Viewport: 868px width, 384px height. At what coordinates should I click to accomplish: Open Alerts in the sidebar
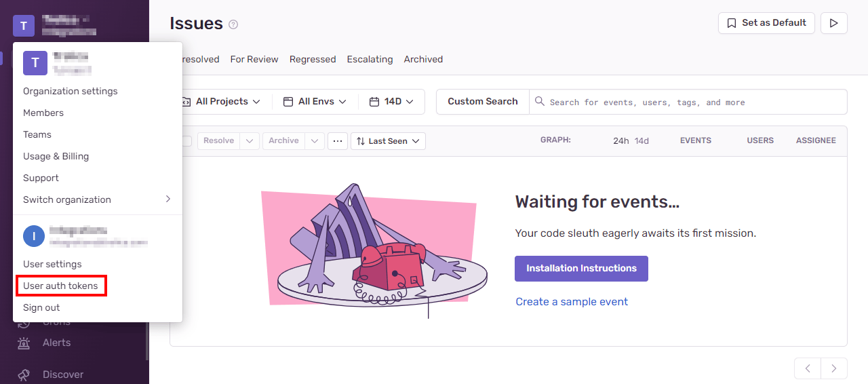[56, 343]
